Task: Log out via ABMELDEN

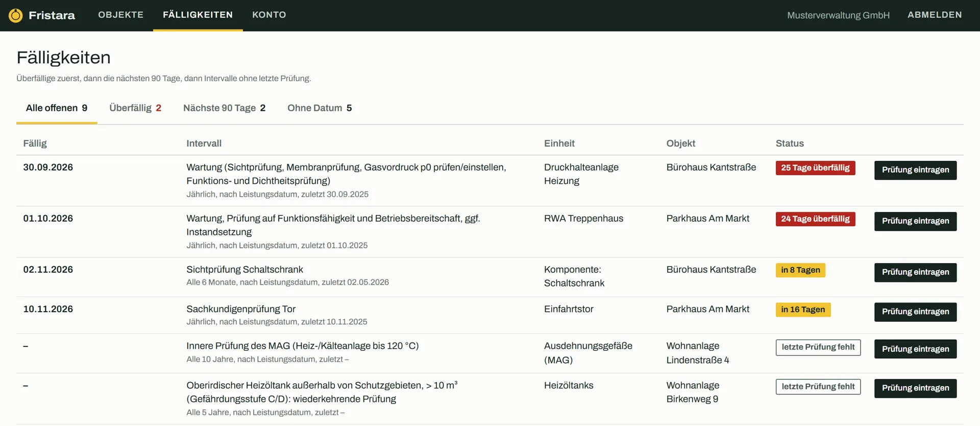Action: click(935, 15)
